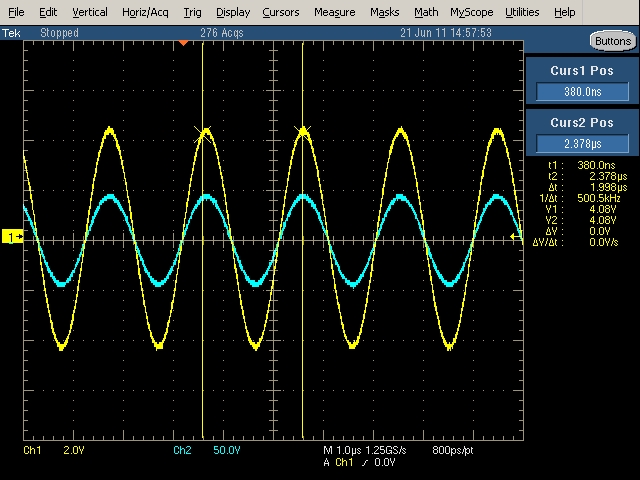
Task: Click the Curs1 Pos panel label
Action: pyautogui.click(x=582, y=71)
